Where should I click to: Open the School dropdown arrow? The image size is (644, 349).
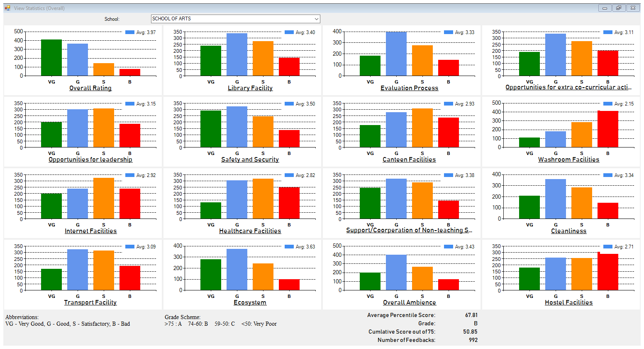tap(316, 19)
